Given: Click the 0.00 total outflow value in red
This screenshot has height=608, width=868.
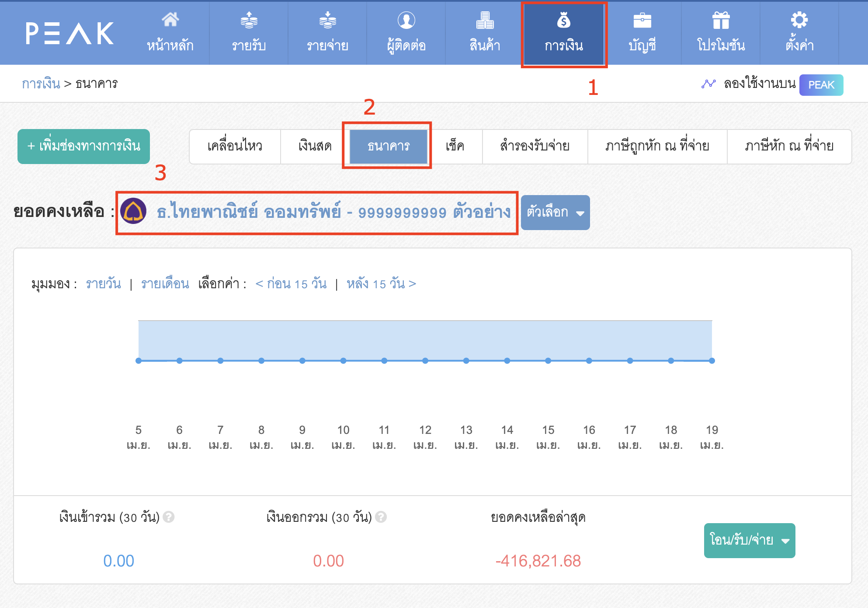Looking at the screenshot, I should click(x=328, y=561).
